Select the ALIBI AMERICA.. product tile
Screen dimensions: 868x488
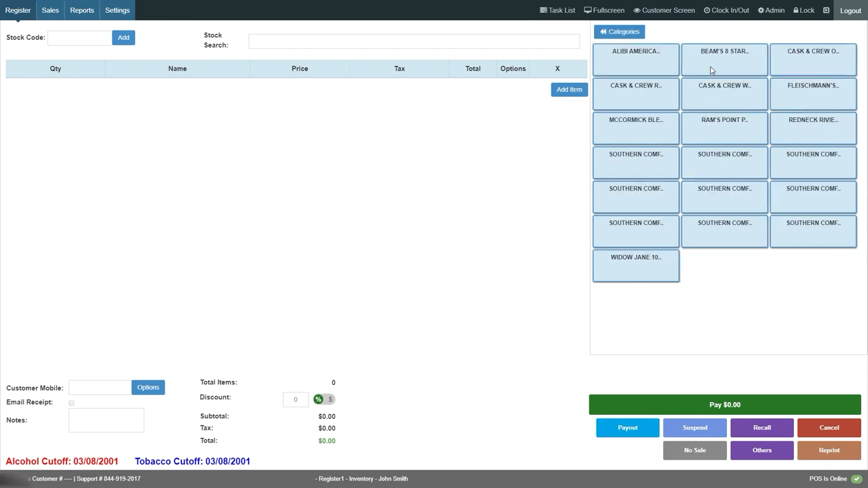[x=636, y=60]
